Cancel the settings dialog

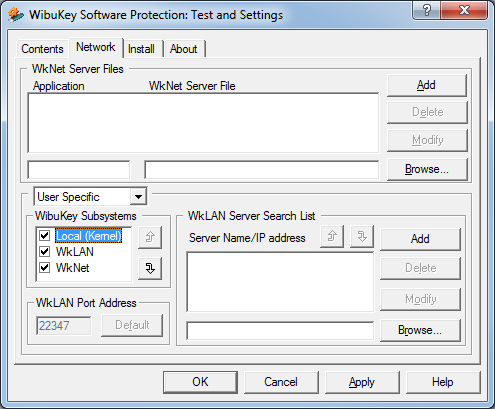[x=281, y=382]
